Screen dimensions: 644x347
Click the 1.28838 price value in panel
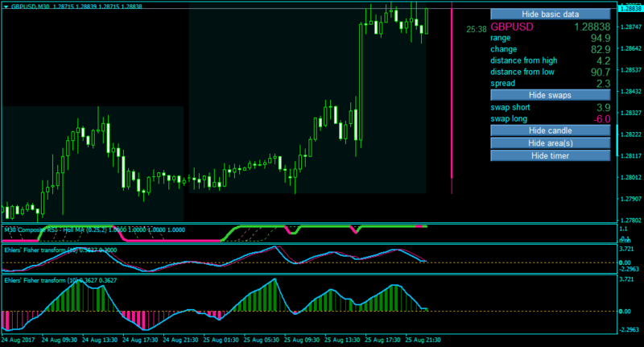click(x=592, y=27)
